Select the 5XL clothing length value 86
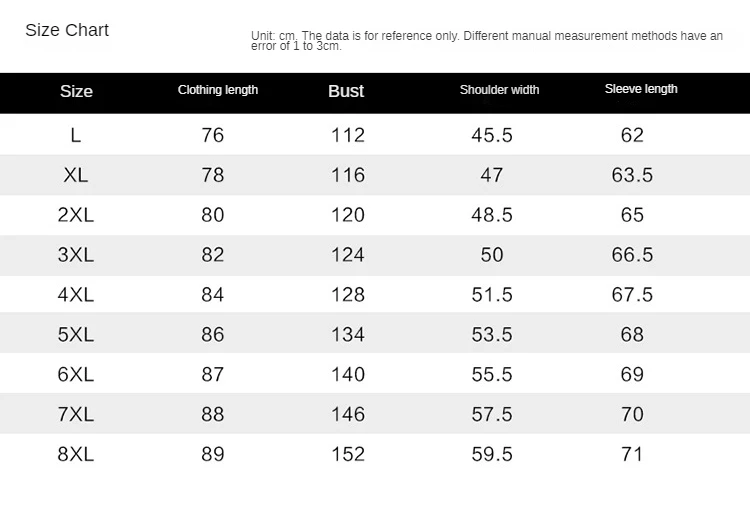750x506 pixels. click(x=213, y=335)
